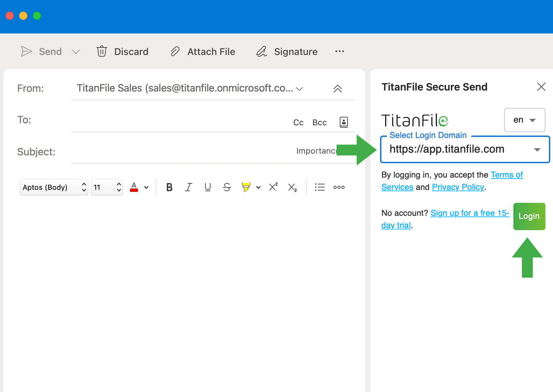553x392 pixels.
Task: Apply red font color
Action: [134, 187]
